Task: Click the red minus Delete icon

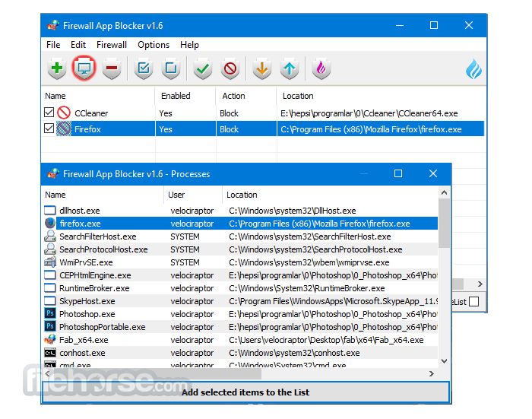Action: 112,68
